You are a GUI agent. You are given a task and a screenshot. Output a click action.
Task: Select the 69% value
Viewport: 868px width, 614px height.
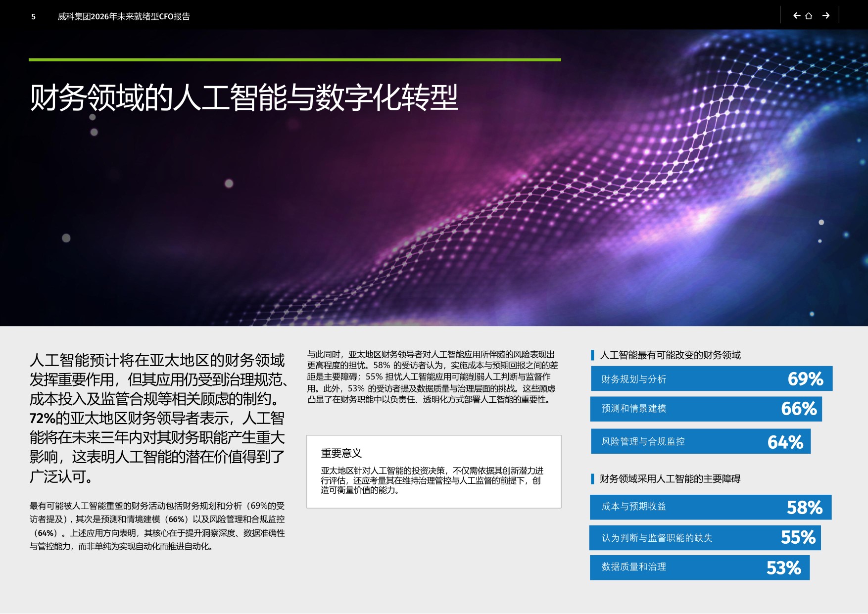(805, 379)
